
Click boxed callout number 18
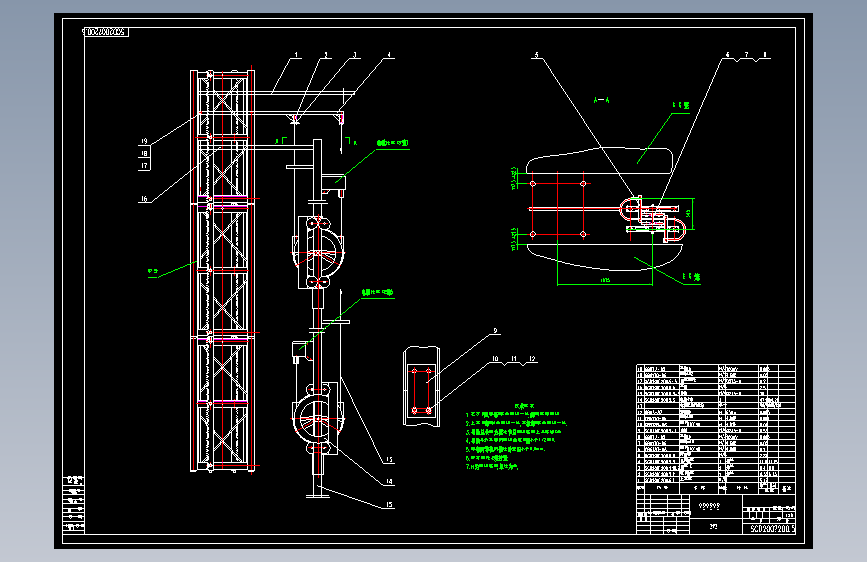point(144,153)
